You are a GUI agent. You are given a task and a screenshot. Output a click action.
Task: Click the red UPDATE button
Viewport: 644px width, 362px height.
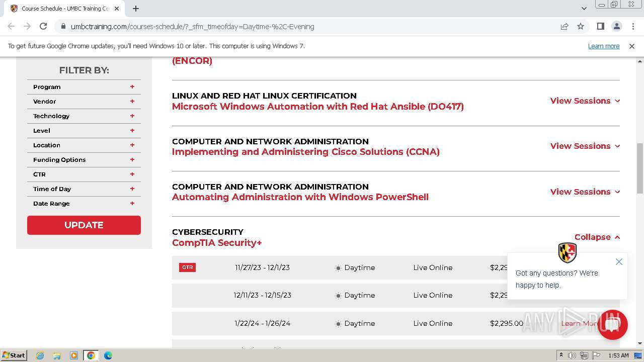click(x=84, y=225)
